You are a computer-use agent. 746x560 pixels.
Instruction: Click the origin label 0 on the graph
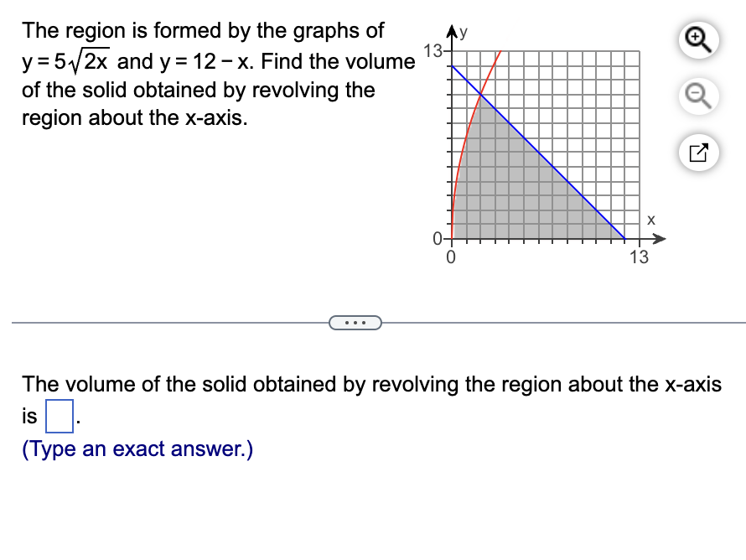[449, 256]
